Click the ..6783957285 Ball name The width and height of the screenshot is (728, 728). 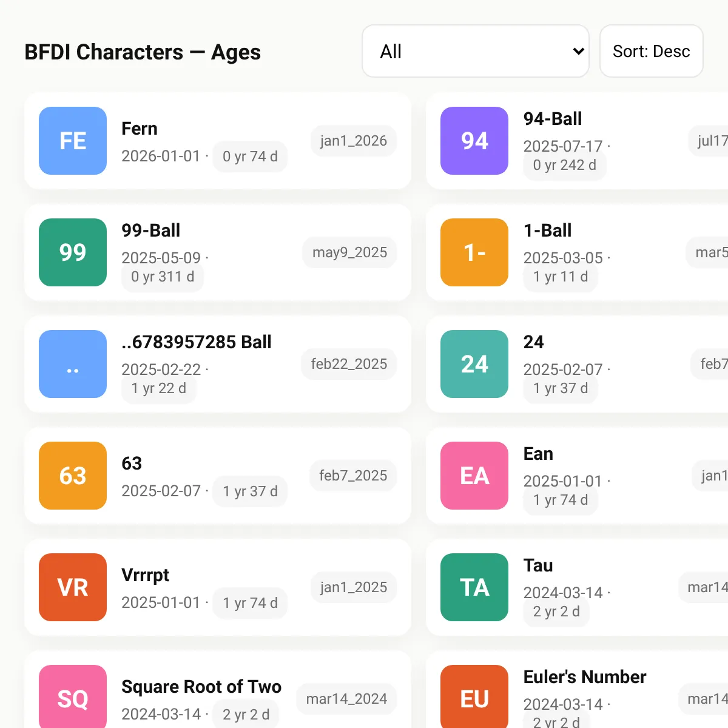tap(197, 342)
